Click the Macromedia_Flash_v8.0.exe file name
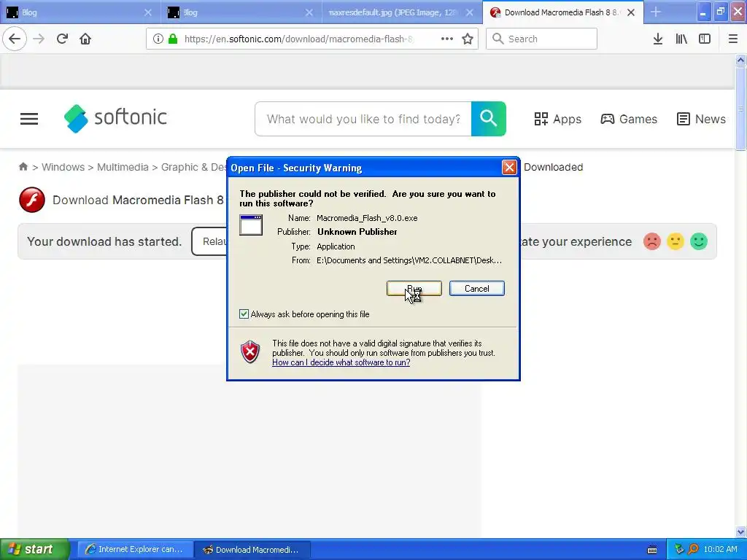 [367, 218]
